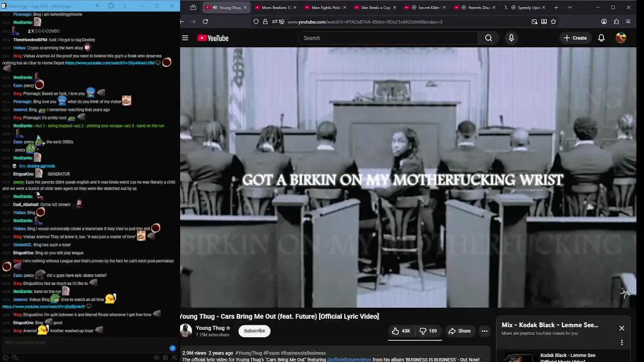Screen dimensions: 644x362
Task: Open the Mix playlist three-dot options
Action: 622,342
